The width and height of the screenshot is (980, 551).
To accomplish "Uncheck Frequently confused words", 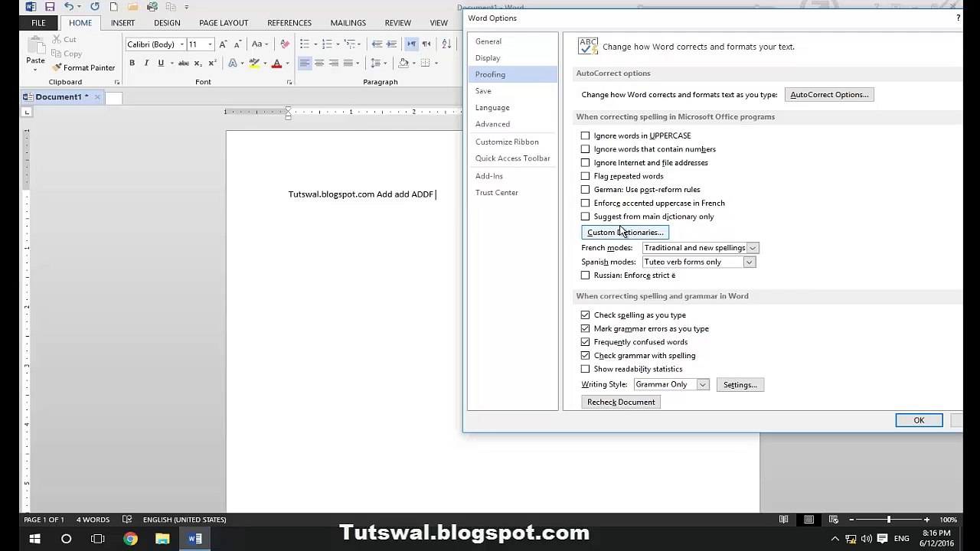I will pos(585,342).
